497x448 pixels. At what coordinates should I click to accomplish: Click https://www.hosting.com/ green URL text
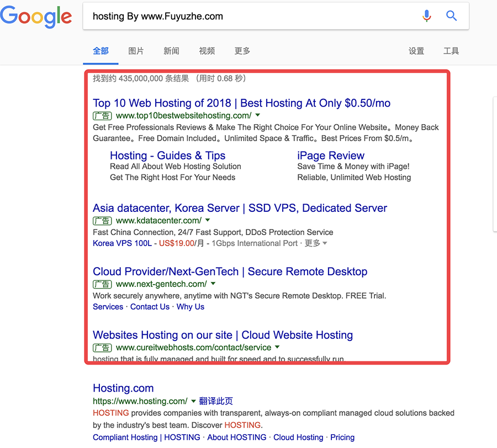click(140, 401)
